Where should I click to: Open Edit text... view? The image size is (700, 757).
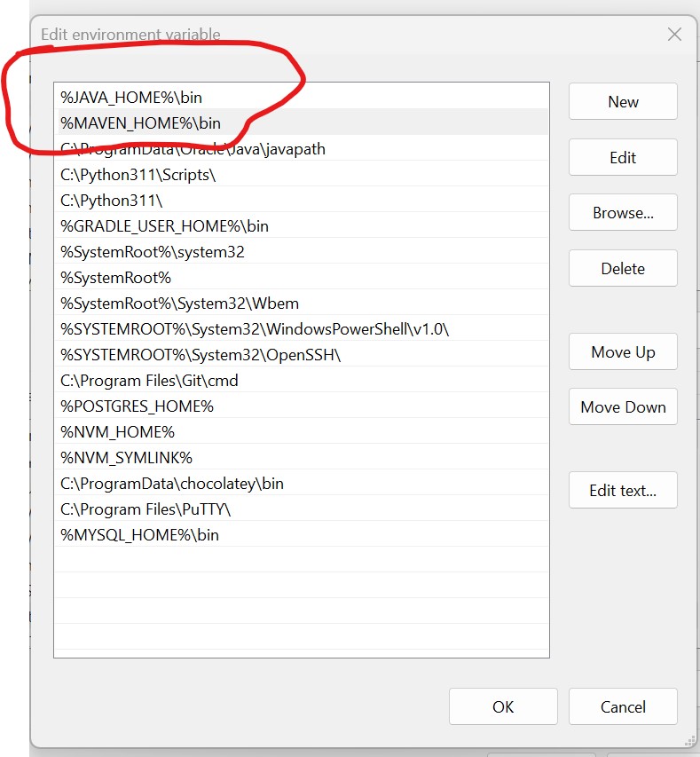[623, 491]
